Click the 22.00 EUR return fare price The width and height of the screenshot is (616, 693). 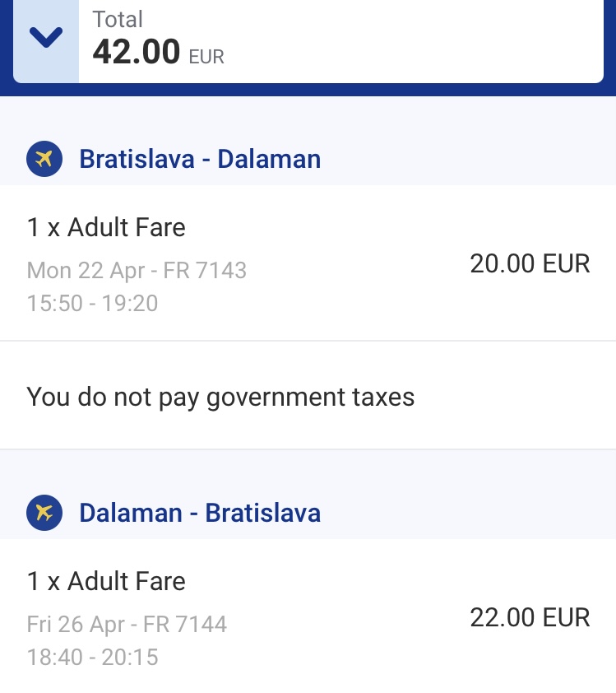click(x=530, y=617)
